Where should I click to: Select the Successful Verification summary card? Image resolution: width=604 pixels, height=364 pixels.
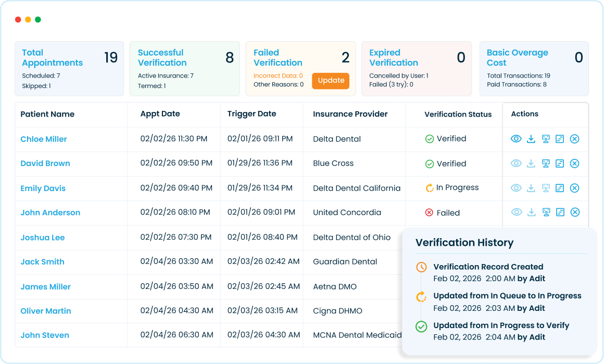pyautogui.click(x=184, y=69)
